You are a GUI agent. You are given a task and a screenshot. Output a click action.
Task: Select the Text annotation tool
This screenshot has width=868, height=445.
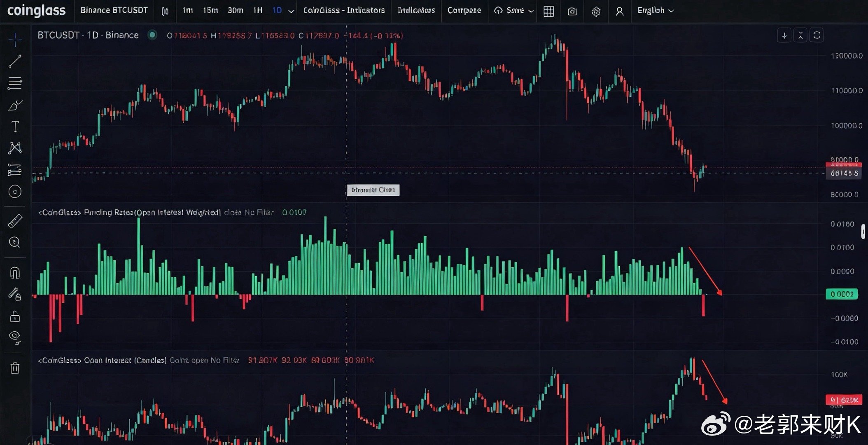pyautogui.click(x=15, y=127)
